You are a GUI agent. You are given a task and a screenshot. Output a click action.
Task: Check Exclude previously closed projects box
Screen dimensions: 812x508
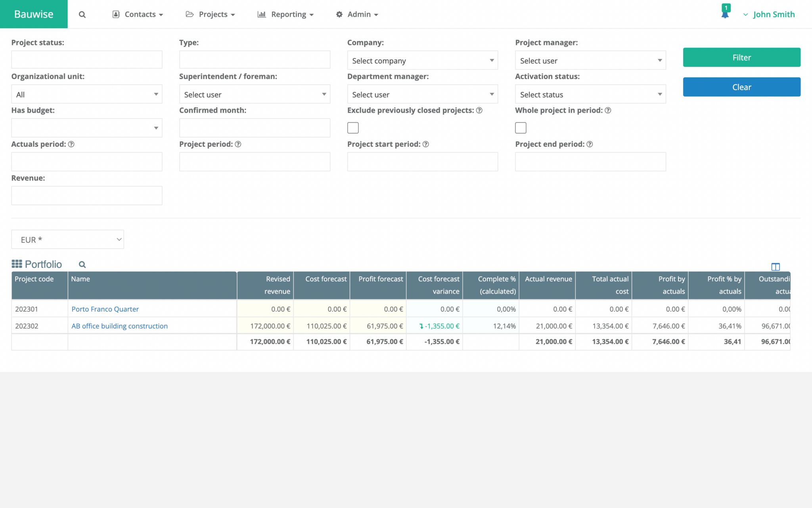coord(352,128)
